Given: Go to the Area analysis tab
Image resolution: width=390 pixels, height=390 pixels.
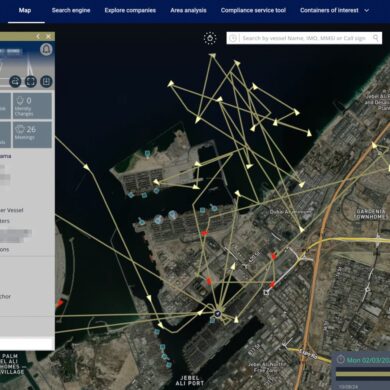Looking at the screenshot, I should [188, 10].
